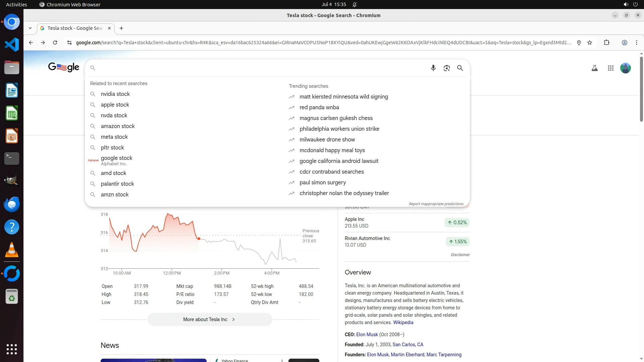This screenshot has height=362, width=644.
Task: Bookmark this page with star icon
Action: pos(590,43)
